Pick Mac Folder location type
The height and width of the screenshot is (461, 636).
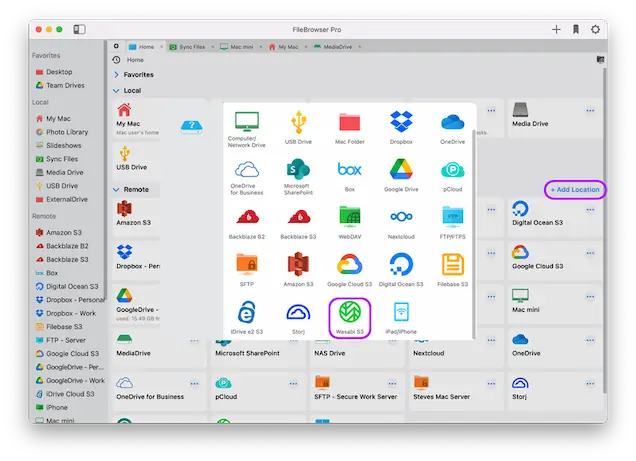(350, 128)
